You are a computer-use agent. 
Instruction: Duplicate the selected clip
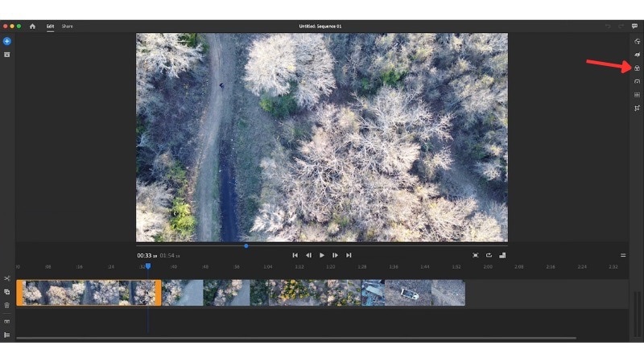click(7, 292)
